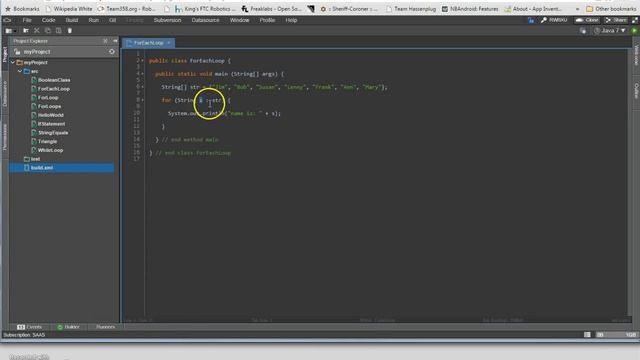Click the Delete trash toolbar icon
Screen dimensions: 640x360
[x=70, y=31]
